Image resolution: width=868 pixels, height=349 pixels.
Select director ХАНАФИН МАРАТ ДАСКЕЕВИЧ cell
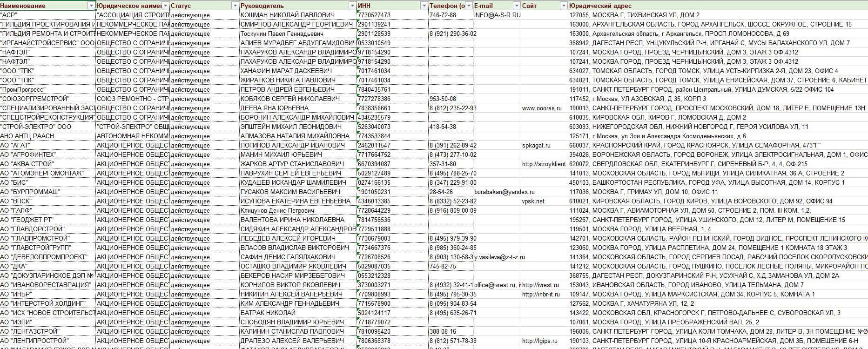point(298,71)
